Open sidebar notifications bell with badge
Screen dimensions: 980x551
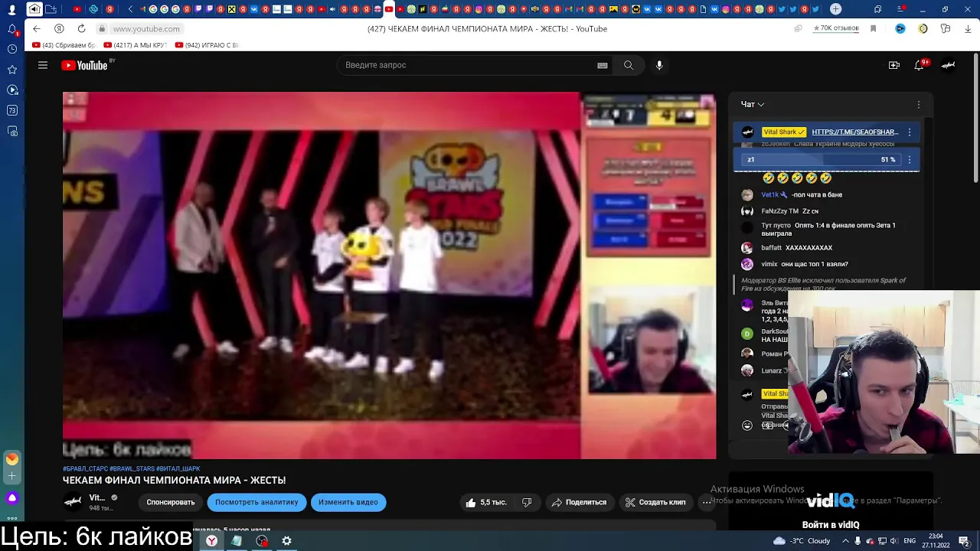coord(12,29)
